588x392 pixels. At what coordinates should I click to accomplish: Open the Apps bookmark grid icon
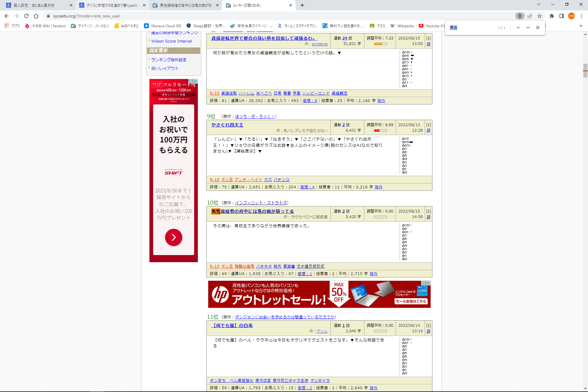(6, 26)
